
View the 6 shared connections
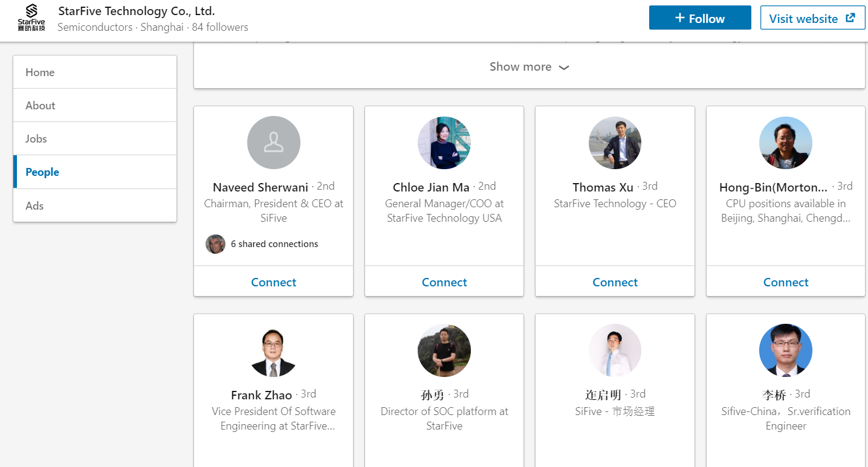[x=274, y=244]
